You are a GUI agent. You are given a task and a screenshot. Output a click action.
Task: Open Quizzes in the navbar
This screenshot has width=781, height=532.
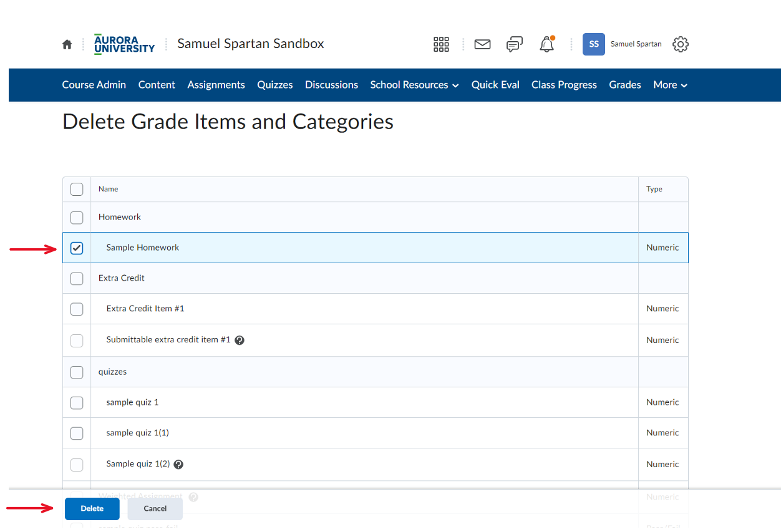[x=275, y=85]
